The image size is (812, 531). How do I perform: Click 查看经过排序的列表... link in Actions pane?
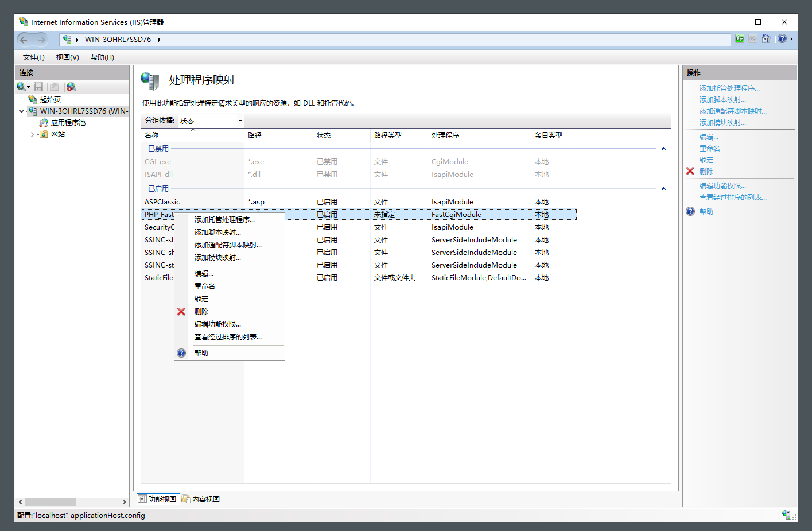click(733, 197)
